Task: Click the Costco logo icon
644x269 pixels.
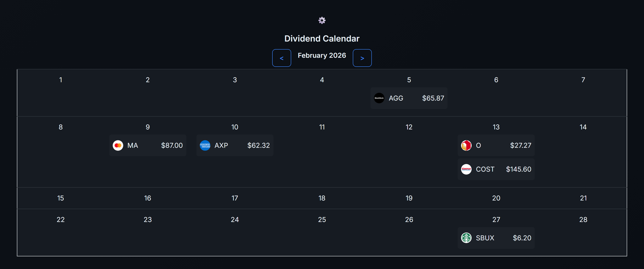Action: click(x=466, y=169)
